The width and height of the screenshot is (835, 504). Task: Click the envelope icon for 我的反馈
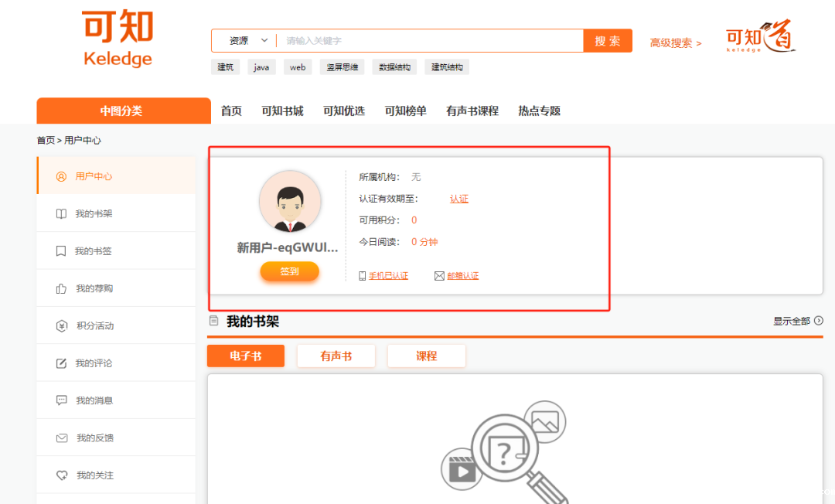click(62, 438)
